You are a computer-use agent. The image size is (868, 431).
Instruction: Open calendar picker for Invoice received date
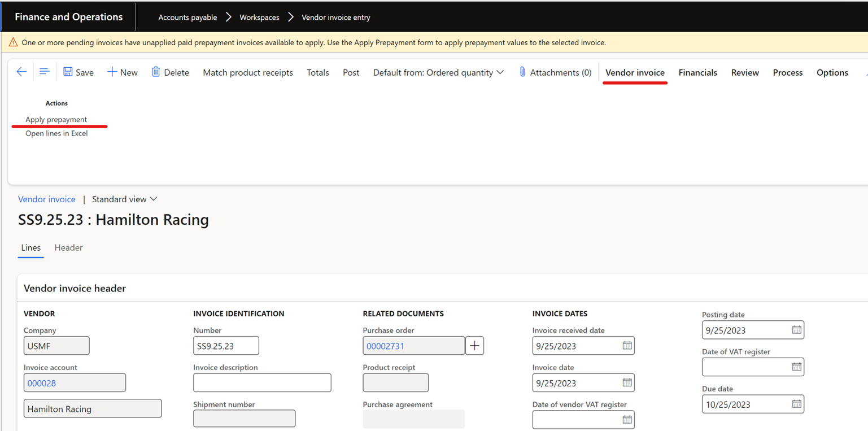627,346
